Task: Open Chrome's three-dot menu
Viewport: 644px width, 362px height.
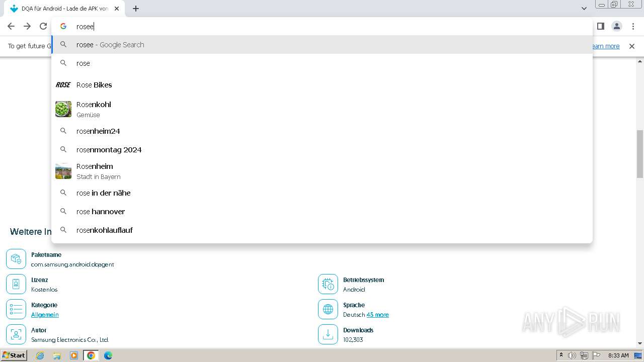Action: pyautogui.click(x=633, y=26)
